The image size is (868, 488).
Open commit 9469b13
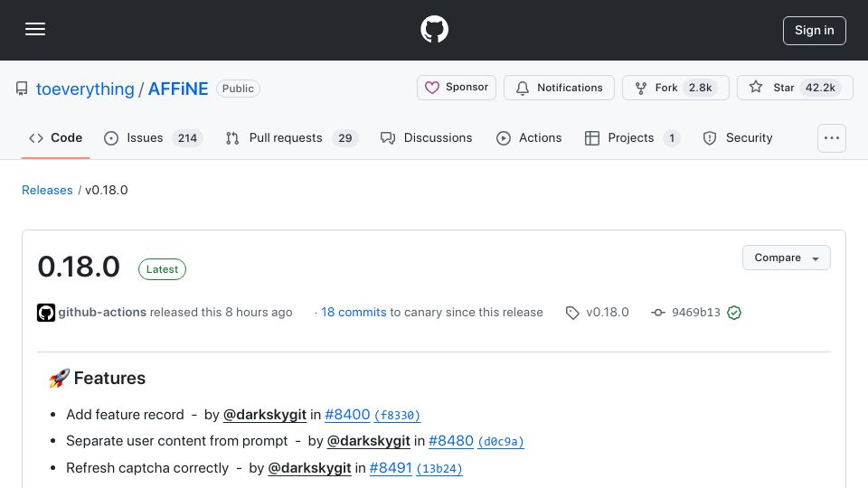tap(696, 312)
